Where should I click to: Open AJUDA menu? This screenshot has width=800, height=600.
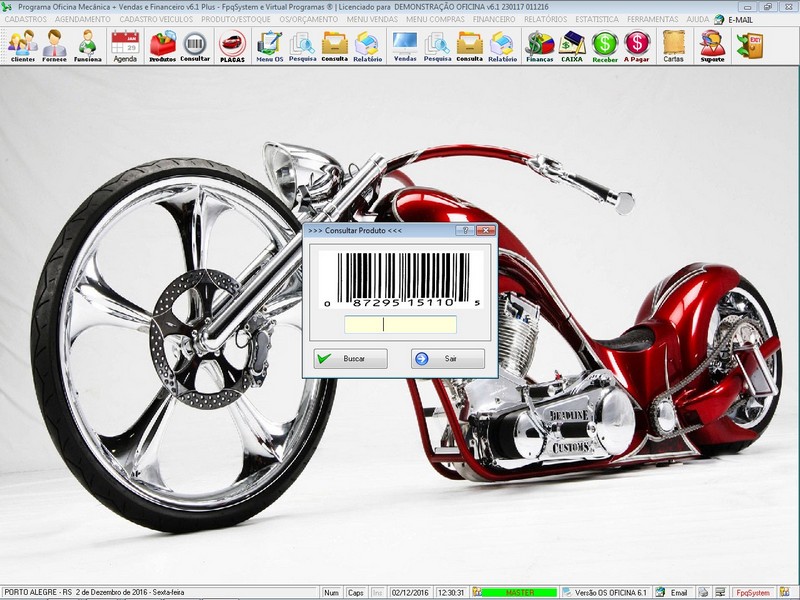[697, 19]
